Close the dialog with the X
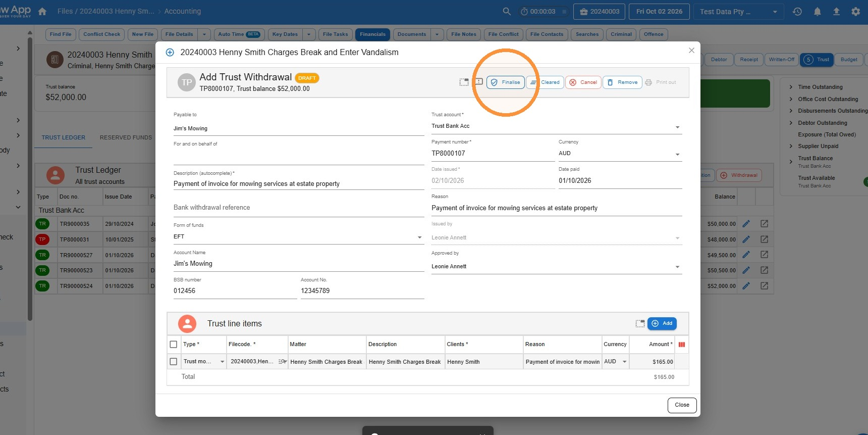This screenshot has width=868, height=435. 691,51
